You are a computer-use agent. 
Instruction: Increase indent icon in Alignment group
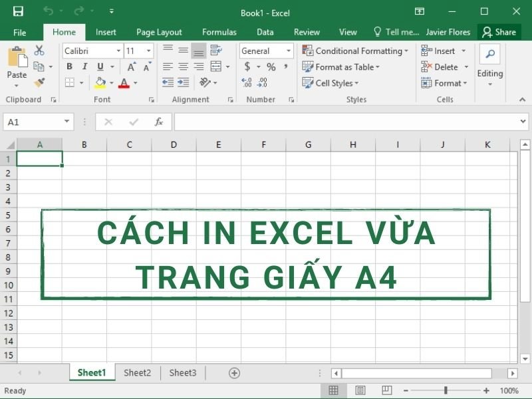(x=184, y=82)
